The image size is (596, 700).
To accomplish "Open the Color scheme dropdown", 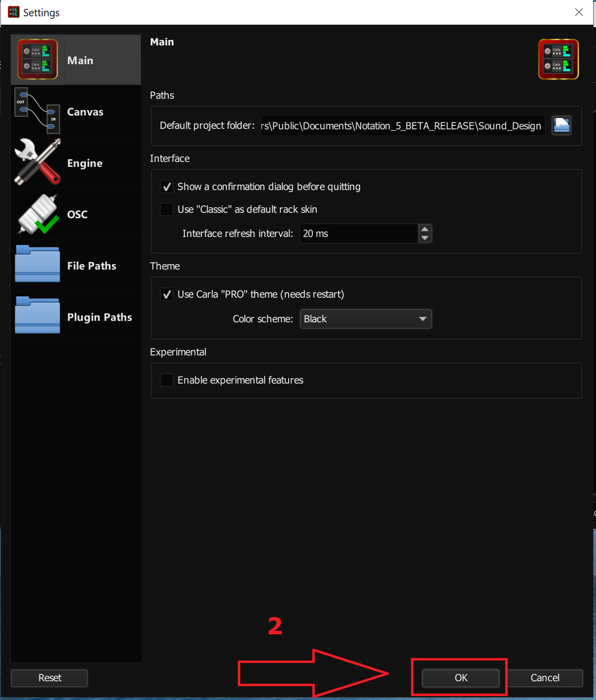I will tap(366, 319).
